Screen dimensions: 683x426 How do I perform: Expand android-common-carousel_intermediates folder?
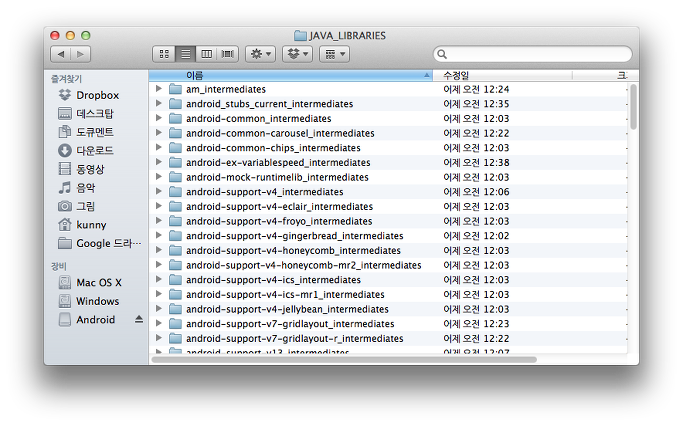pyautogui.click(x=159, y=133)
